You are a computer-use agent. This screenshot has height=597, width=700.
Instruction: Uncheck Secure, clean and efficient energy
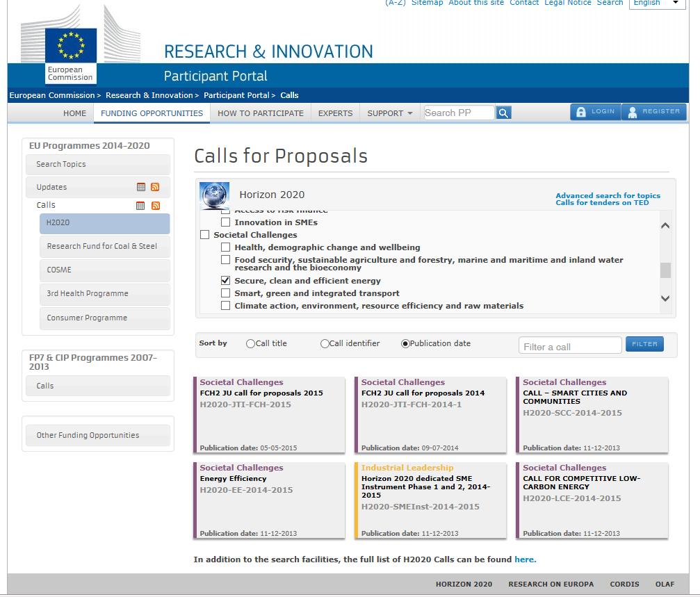226,281
